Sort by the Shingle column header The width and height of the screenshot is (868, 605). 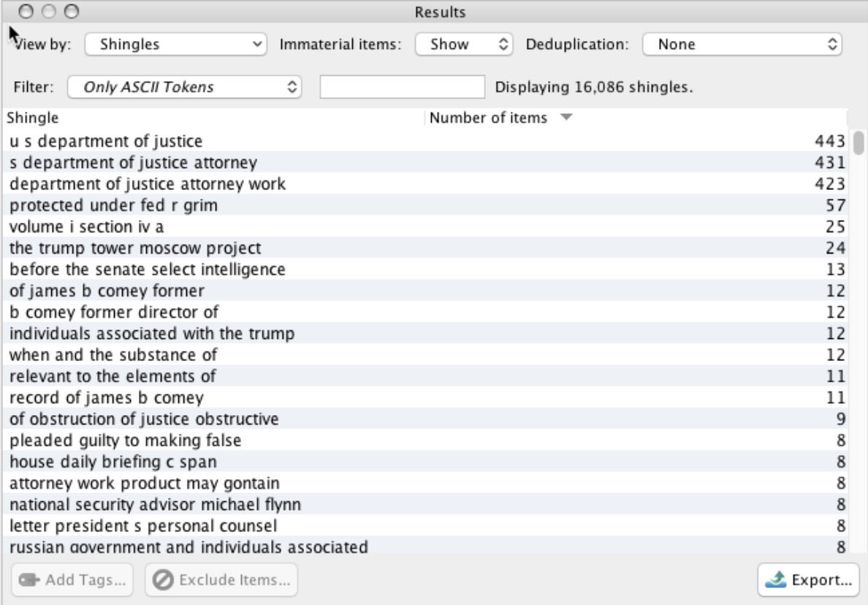(213, 118)
